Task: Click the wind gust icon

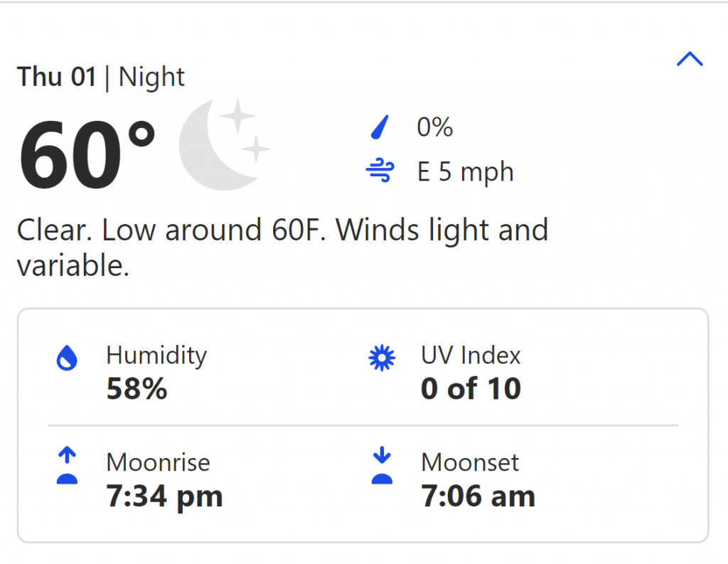Action: click(x=380, y=171)
